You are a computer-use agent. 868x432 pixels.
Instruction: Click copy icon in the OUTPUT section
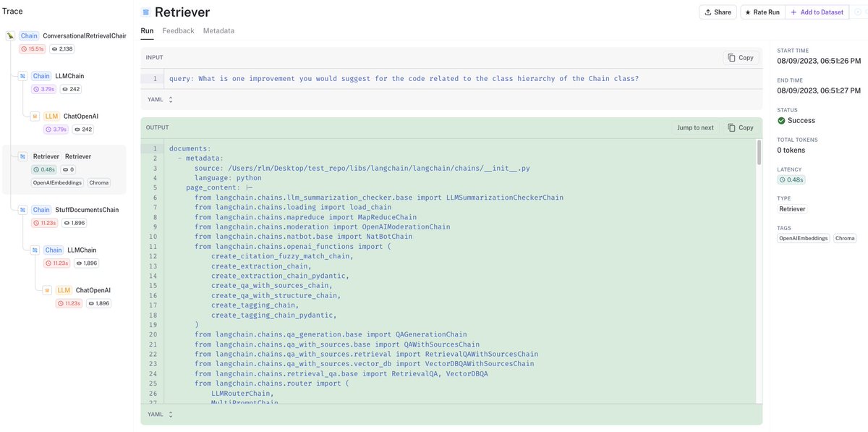coord(731,127)
